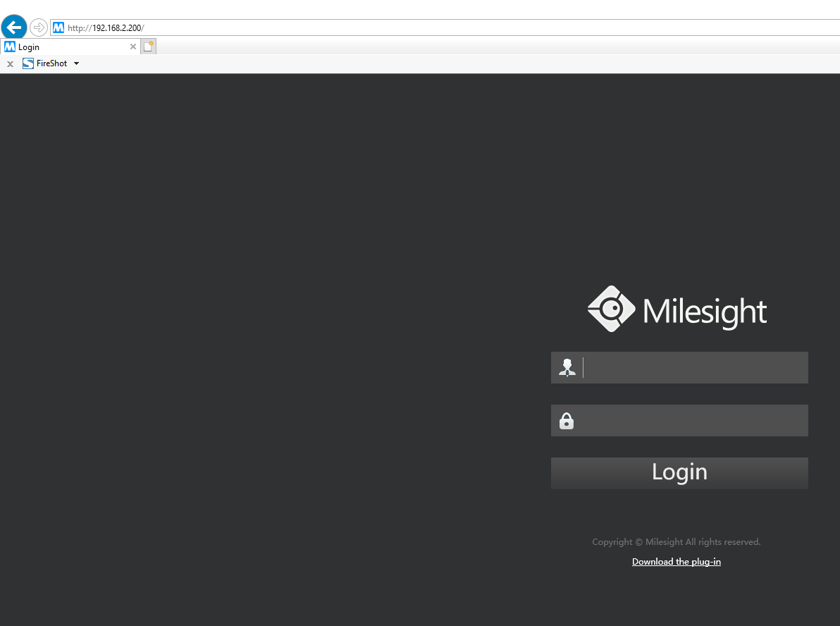Image resolution: width=840 pixels, height=626 pixels.
Task: Close the Login tab
Action: [x=133, y=47]
